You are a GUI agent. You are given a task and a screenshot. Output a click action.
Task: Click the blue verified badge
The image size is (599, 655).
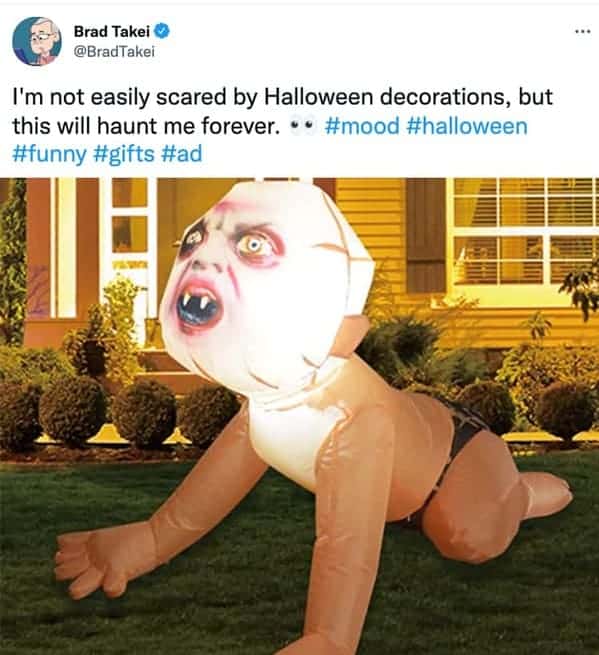coord(162,31)
